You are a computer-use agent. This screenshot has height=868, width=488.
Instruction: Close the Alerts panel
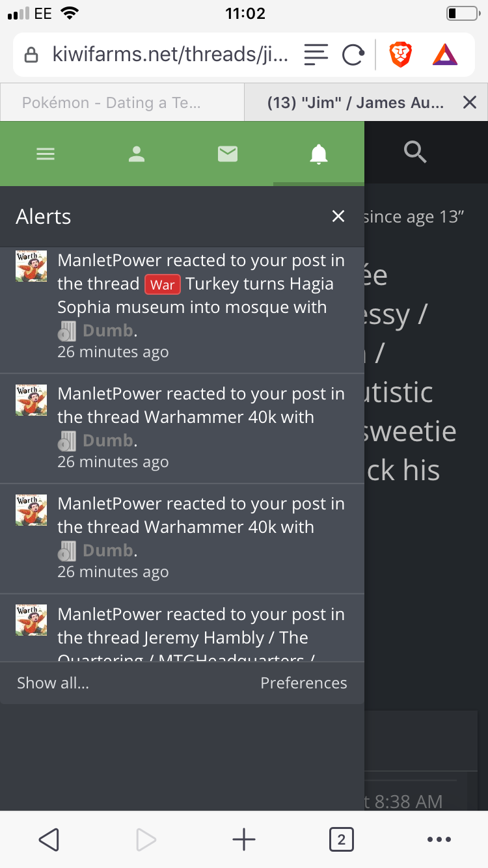tap(338, 216)
